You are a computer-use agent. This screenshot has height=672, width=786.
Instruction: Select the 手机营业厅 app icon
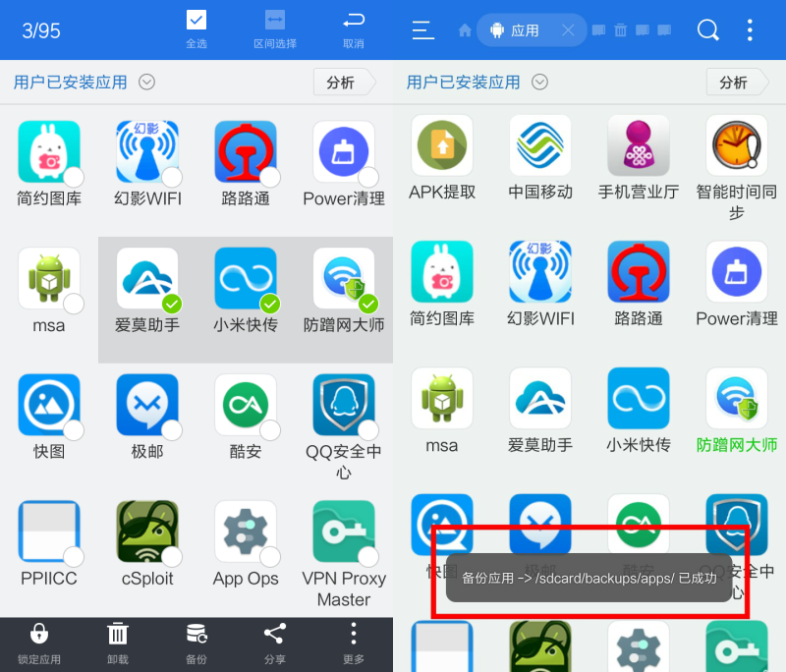(638, 145)
